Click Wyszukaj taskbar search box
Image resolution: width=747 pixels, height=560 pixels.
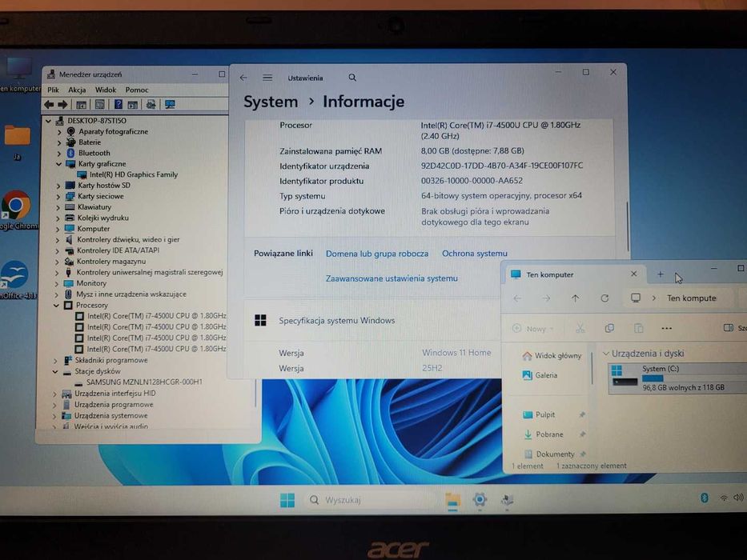click(371, 500)
